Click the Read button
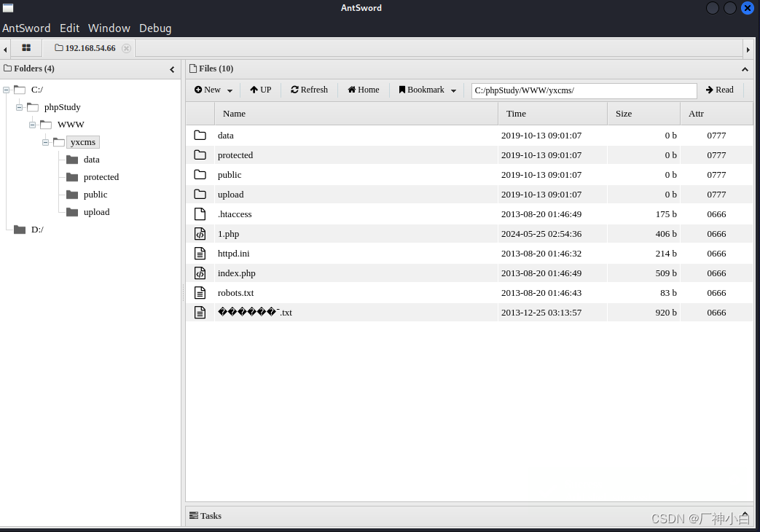This screenshot has height=532, width=760. [x=720, y=90]
